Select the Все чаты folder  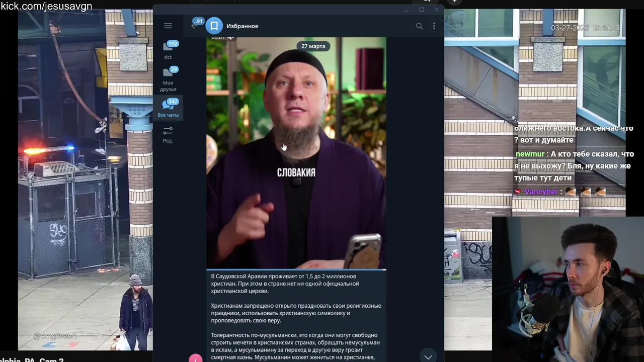[168, 108]
